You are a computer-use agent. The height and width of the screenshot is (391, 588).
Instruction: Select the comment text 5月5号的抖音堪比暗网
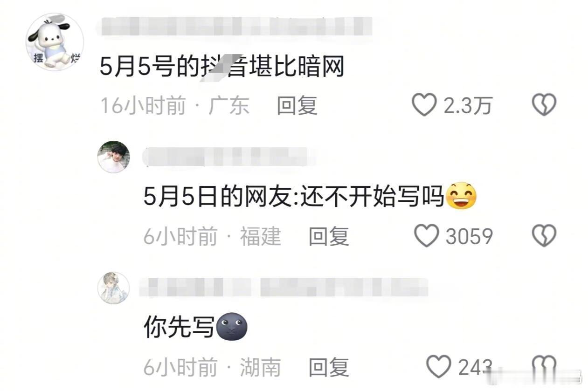(222, 68)
